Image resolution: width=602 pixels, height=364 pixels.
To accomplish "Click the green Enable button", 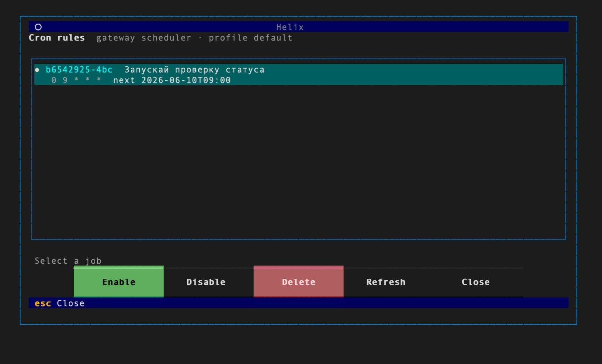I will [118, 282].
